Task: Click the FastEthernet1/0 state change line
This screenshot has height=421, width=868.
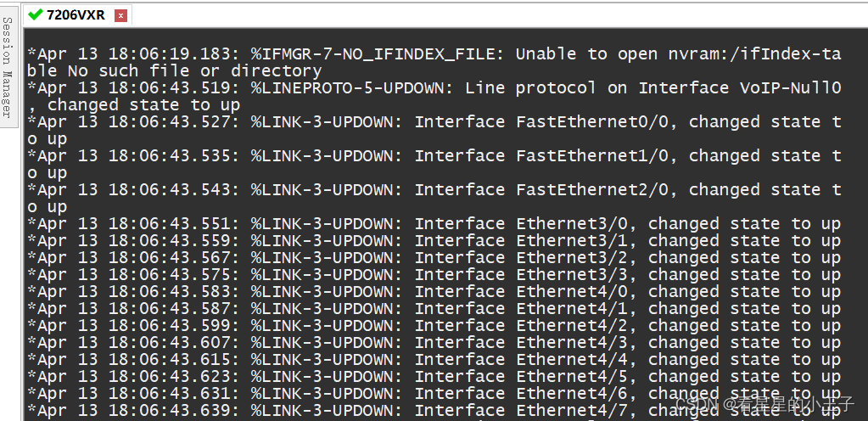Action: [434, 156]
